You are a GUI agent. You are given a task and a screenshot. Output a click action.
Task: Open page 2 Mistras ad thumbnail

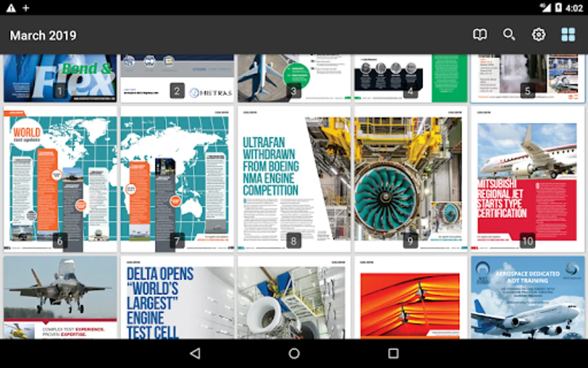177,78
